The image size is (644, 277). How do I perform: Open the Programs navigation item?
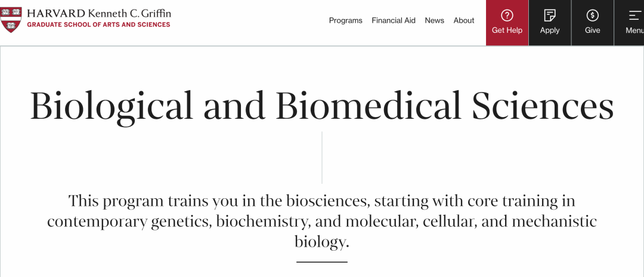point(345,20)
